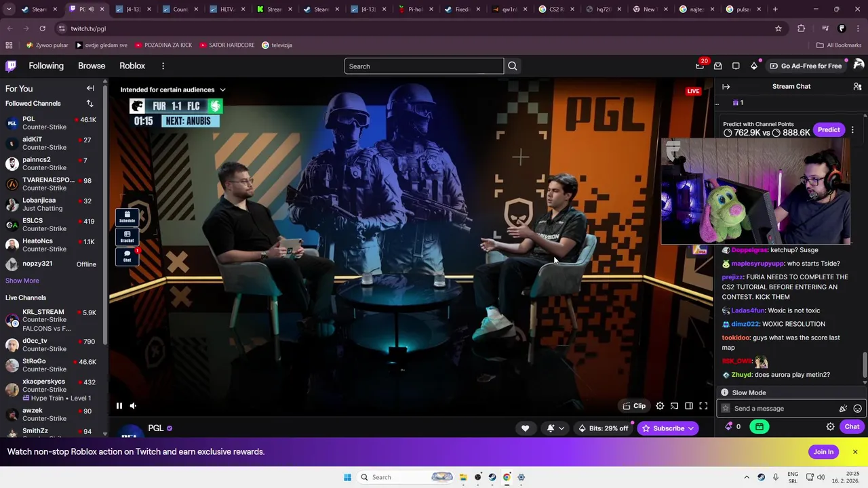The width and height of the screenshot is (868, 488).
Task: Switch to HLTV browser tab
Action: (x=228, y=9)
